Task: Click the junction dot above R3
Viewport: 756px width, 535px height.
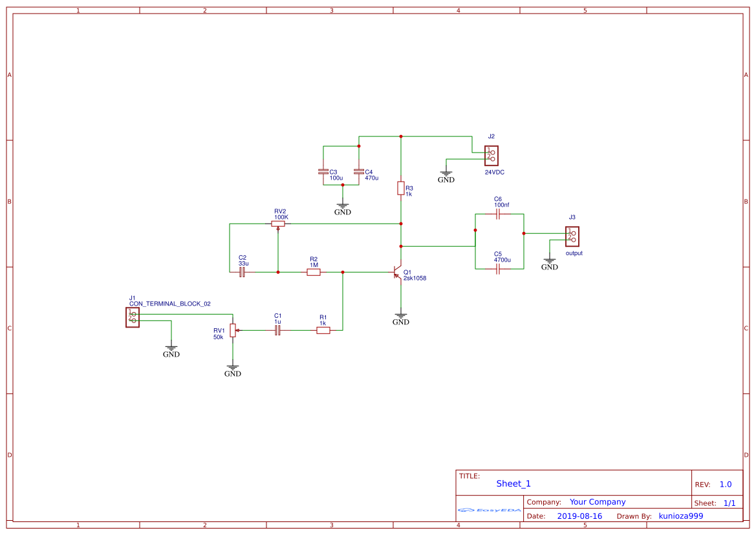Action: pyautogui.click(x=402, y=136)
